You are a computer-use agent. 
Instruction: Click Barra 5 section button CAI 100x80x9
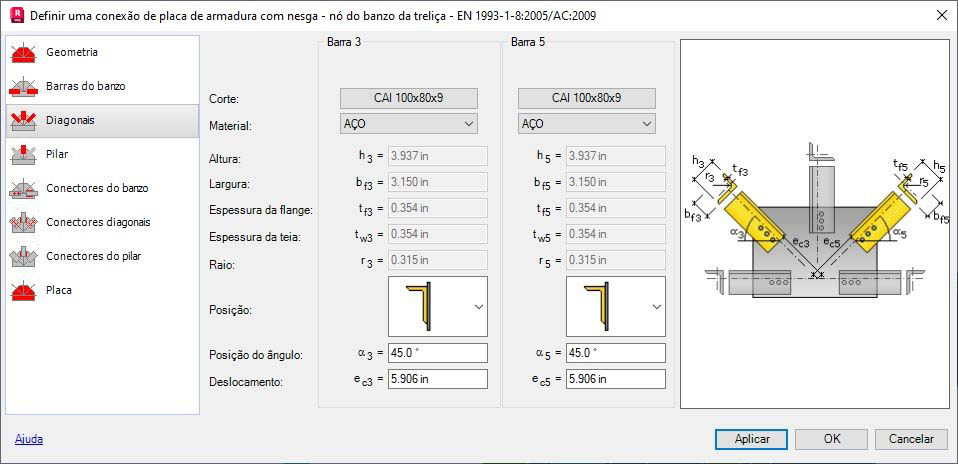pyautogui.click(x=587, y=98)
